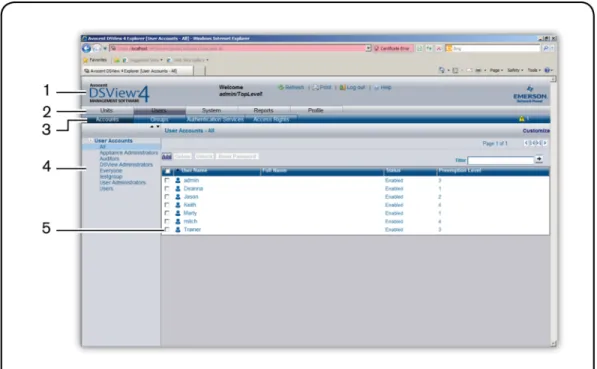Click the Delete button
597x369 pixels.
pos(183,157)
